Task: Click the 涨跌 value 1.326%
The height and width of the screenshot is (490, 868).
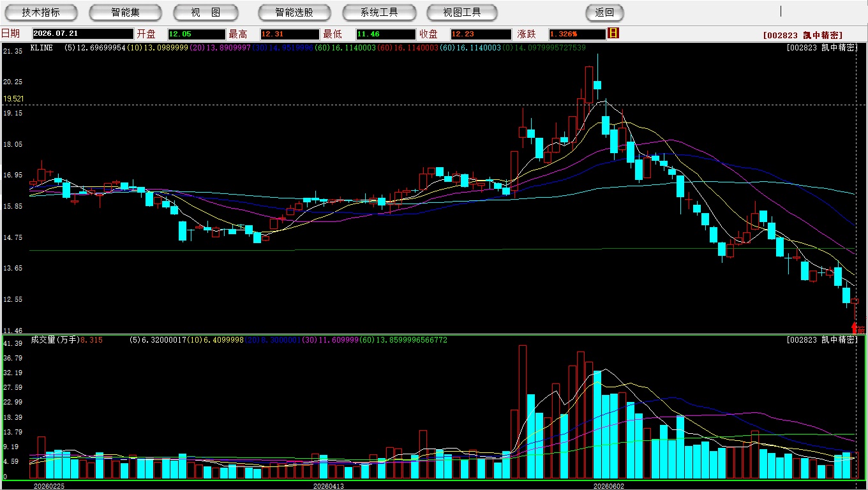Action: [577, 34]
